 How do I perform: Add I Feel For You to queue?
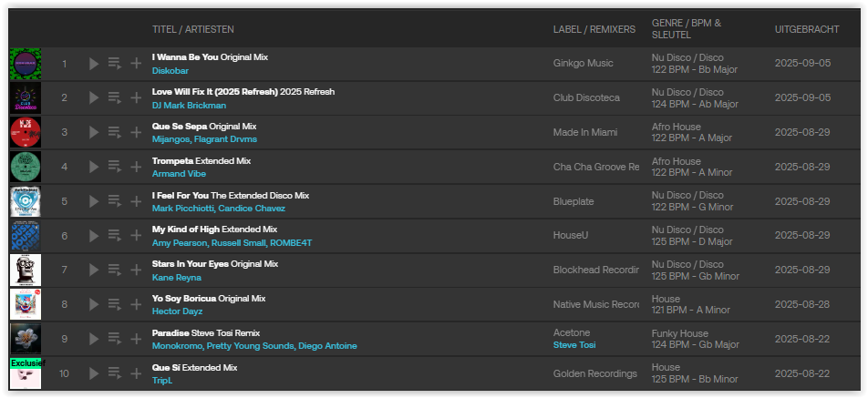115,201
